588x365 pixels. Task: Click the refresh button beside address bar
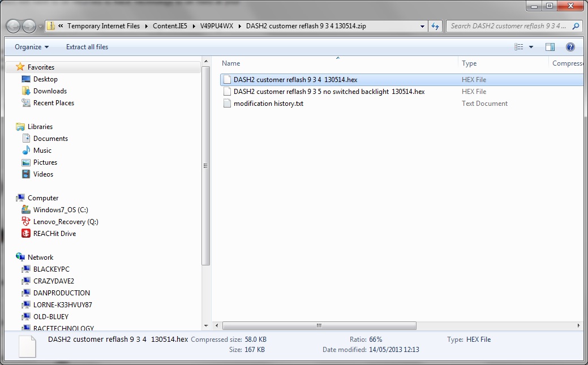click(435, 26)
